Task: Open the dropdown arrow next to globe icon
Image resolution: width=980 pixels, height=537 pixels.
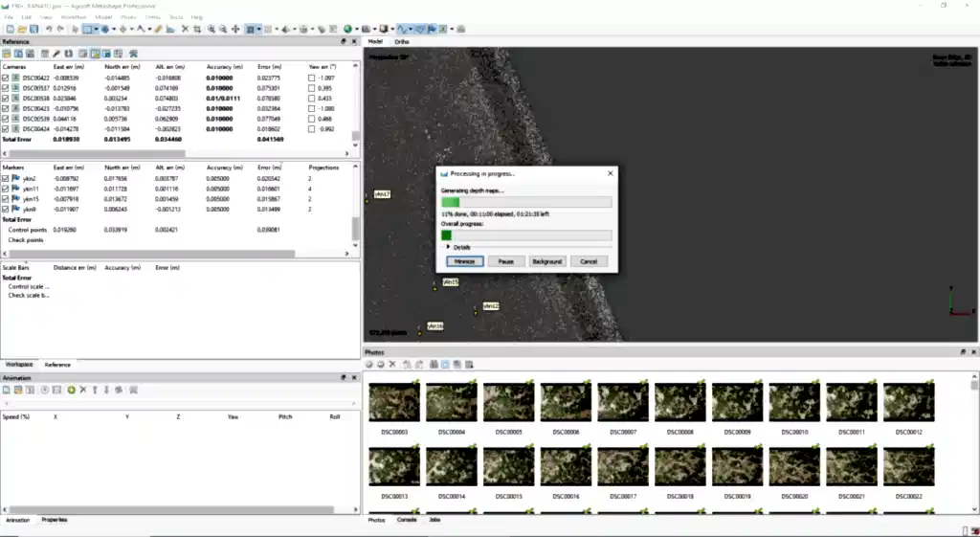Action: pos(358,30)
